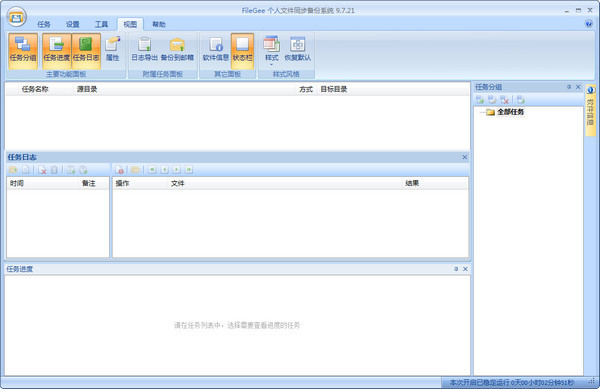Click the edit task group icon
This screenshot has height=389, width=600.
point(492,100)
